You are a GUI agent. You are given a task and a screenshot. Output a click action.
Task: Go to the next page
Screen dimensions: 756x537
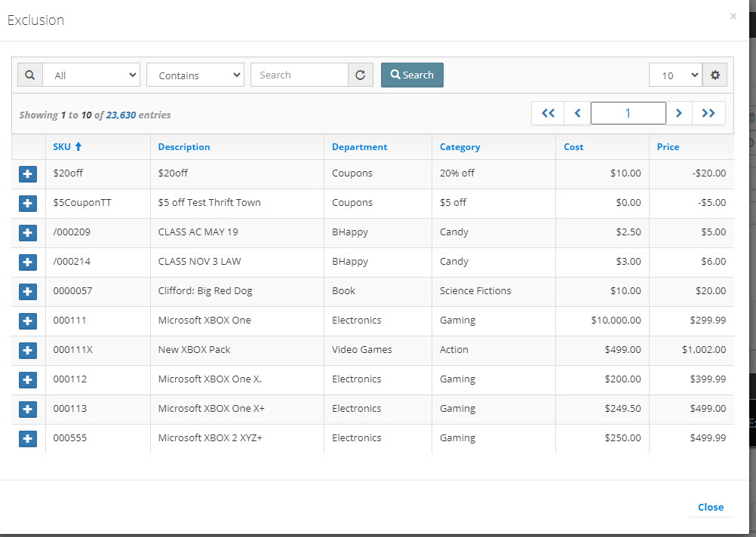(679, 113)
